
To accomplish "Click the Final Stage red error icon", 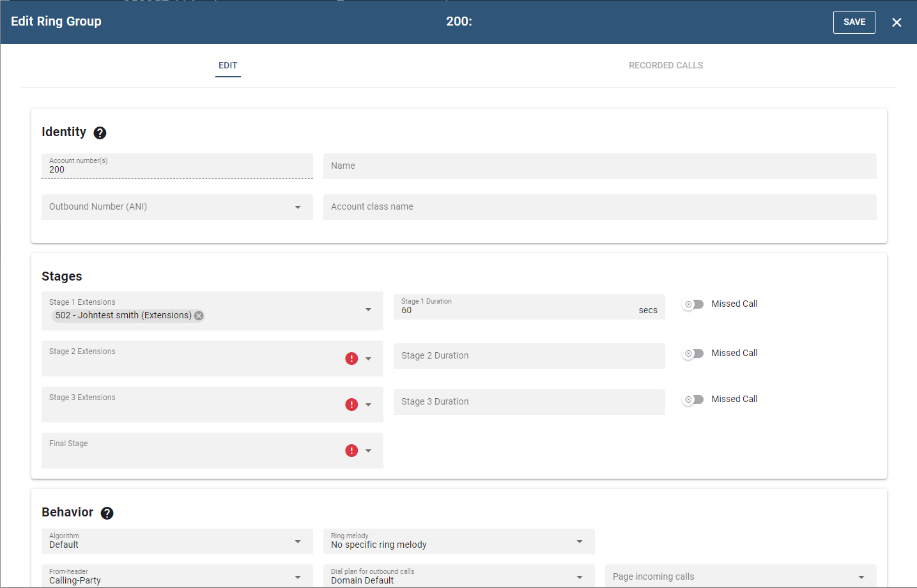I will tap(351, 451).
